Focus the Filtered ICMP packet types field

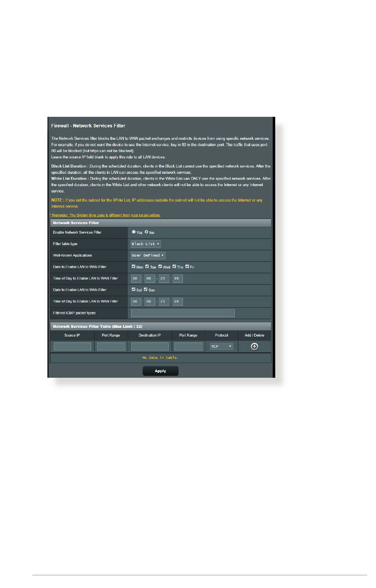(x=182, y=313)
